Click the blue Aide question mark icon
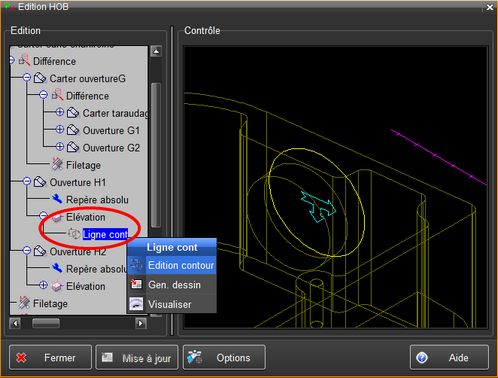This screenshot has height=378, width=498. (x=422, y=358)
